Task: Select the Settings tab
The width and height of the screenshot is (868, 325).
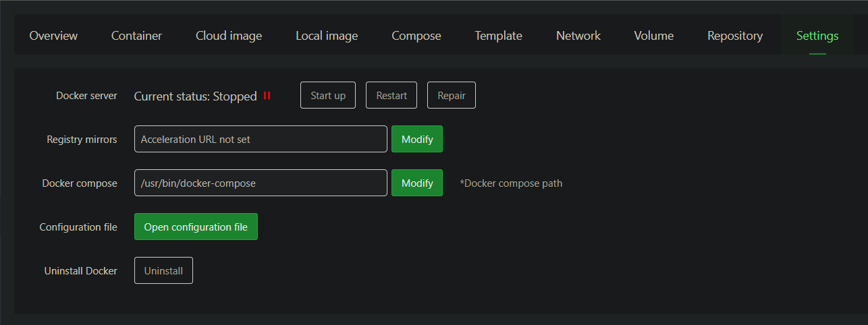Action: click(x=817, y=36)
